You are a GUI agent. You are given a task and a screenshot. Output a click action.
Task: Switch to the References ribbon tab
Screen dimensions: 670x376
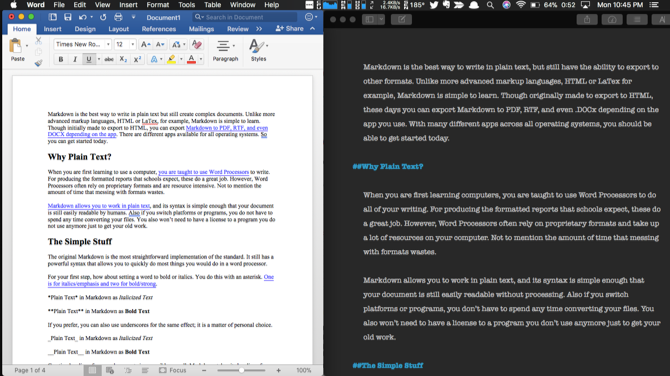point(159,29)
